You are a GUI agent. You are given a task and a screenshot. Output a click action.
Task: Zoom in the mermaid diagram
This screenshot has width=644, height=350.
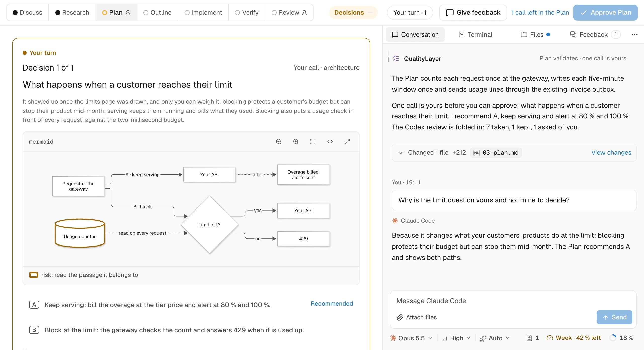click(x=296, y=142)
